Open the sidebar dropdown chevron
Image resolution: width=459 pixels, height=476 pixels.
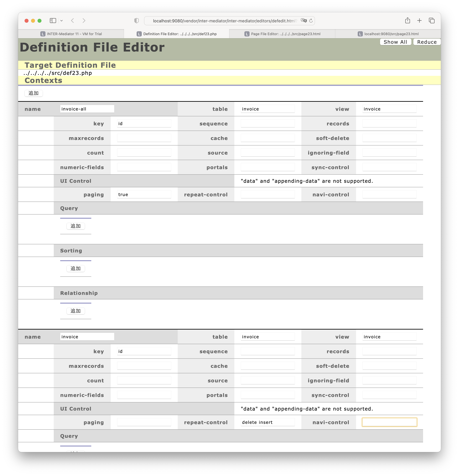coord(62,21)
